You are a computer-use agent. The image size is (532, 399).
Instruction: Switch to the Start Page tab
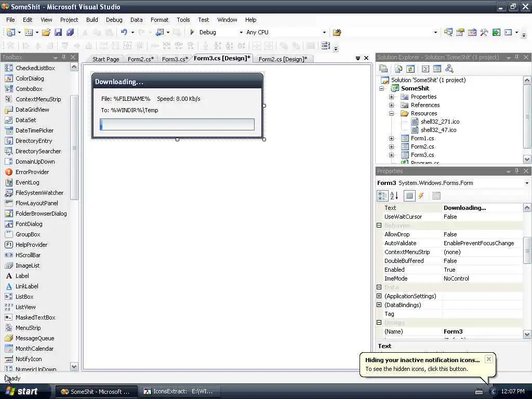coord(106,59)
